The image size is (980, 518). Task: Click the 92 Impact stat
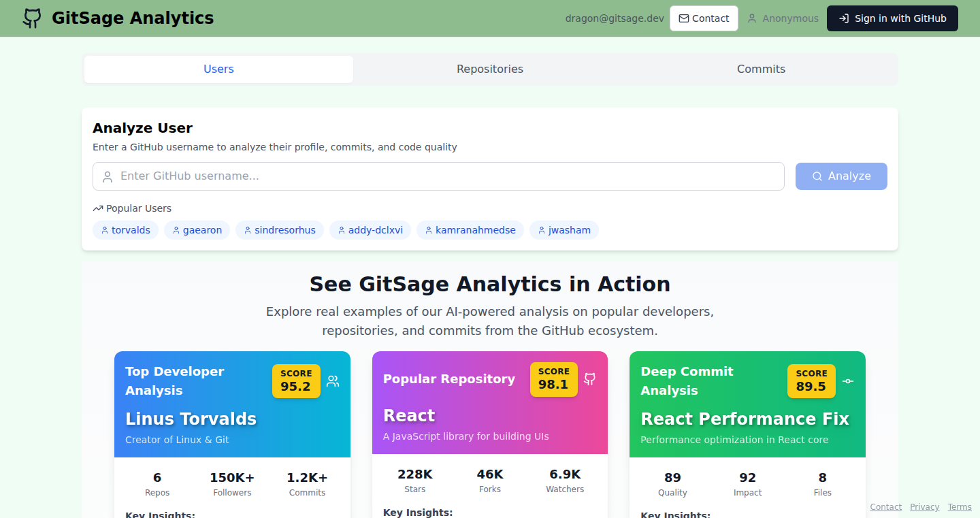click(x=747, y=484)
